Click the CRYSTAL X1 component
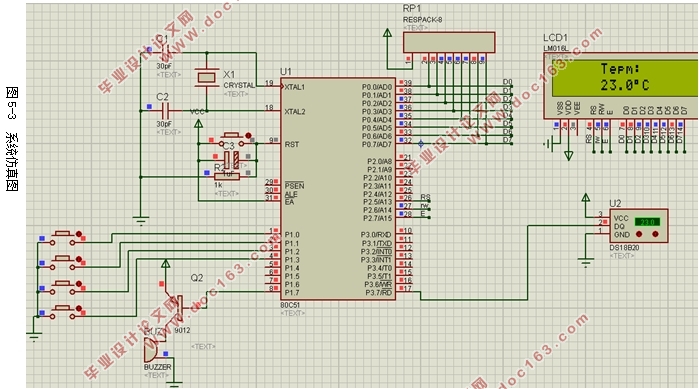 pyautogui.click(x=206, y=78)
